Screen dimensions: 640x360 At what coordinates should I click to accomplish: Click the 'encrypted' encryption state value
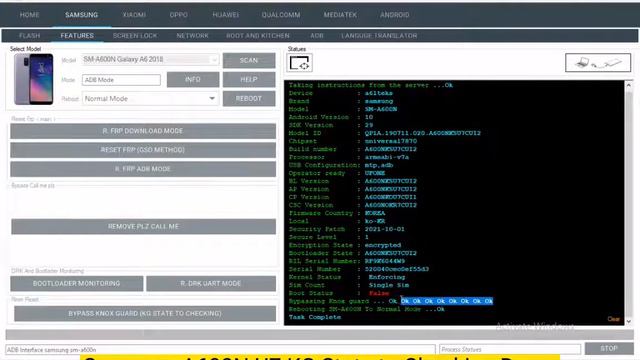[383, 245]
